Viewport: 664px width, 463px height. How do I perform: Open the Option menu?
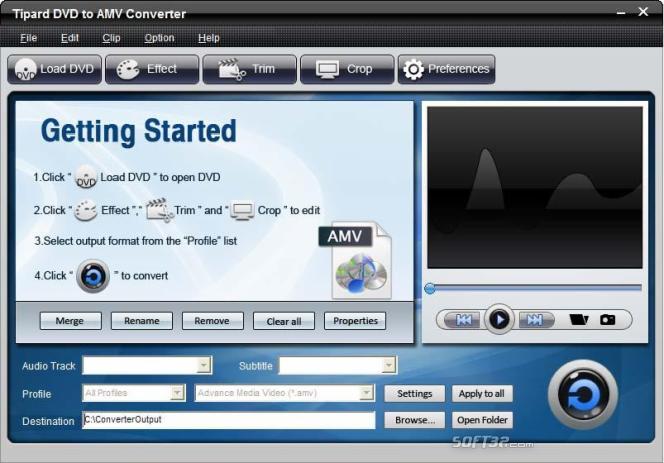[x=159, y=38]
